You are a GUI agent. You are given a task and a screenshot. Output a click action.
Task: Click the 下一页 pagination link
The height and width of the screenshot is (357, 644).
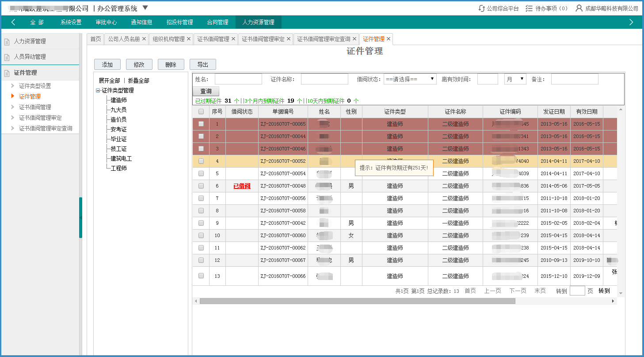(518, 291)
